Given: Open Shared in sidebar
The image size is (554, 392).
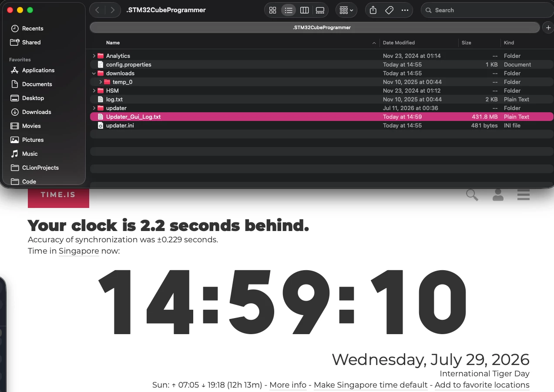Looking at the screenshot, I should (31, 42).
